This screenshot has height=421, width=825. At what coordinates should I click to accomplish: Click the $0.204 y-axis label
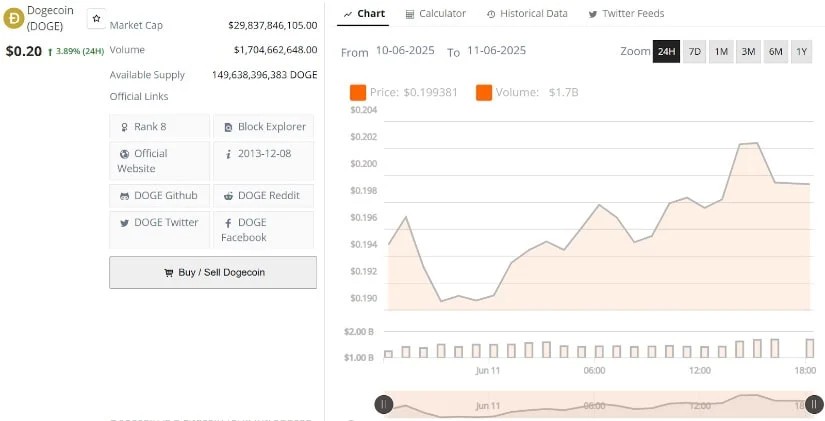pyautogui.click(x=363, y=110)
